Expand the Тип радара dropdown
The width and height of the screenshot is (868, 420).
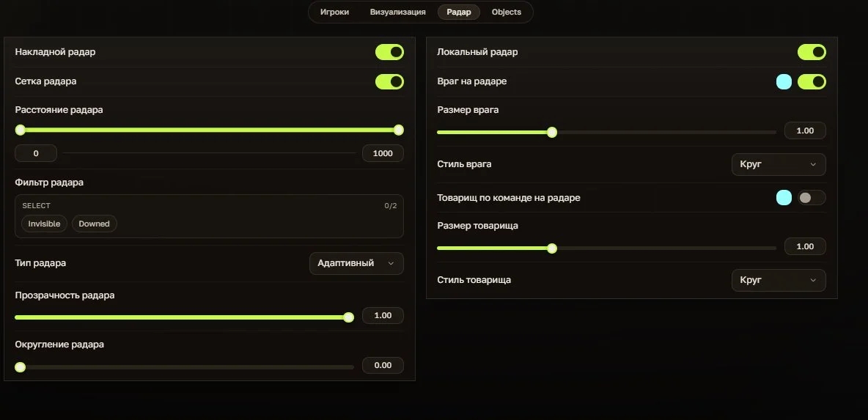click(356, 263)
